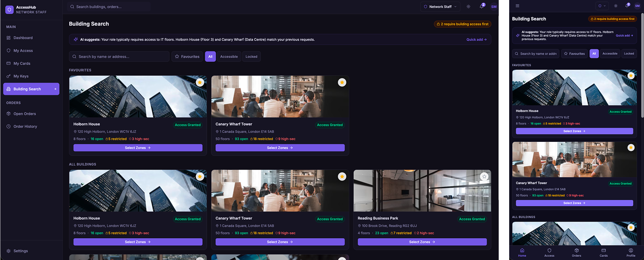This screenshot has height=260, width=644.
Task: Toggle star on mobile All Buildings first card
Action: [x=631, y=228]
